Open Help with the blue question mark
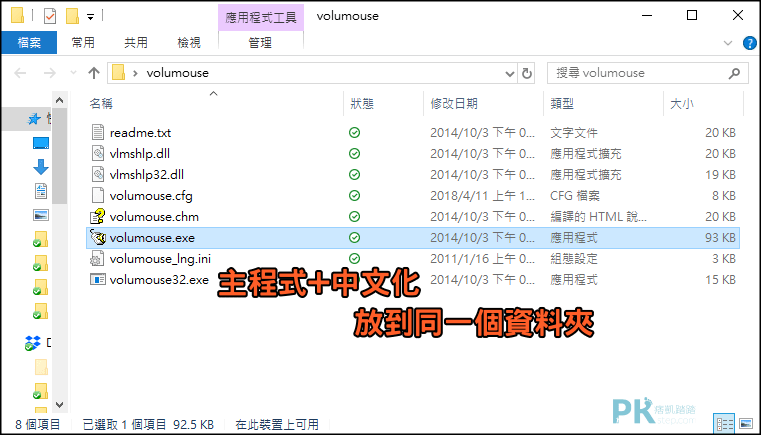The height and width of the screenshot is (435, 761). (750, 43)
